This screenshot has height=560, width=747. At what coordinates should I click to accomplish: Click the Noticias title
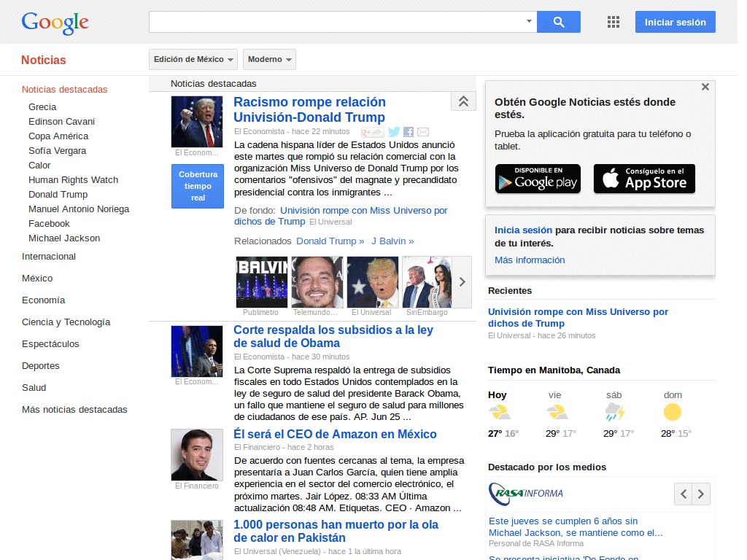(x=43, y=61)
